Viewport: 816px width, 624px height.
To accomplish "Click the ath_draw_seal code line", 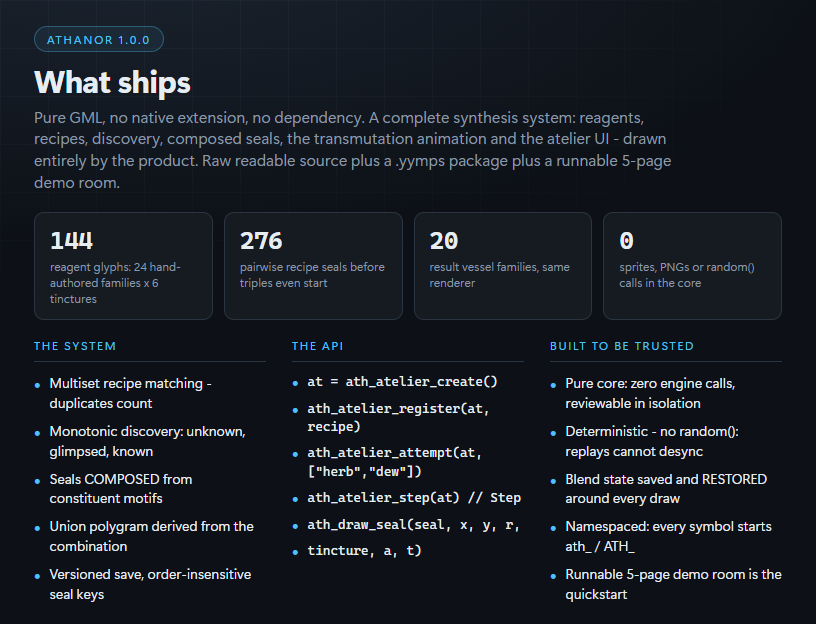I will [413, 525].
